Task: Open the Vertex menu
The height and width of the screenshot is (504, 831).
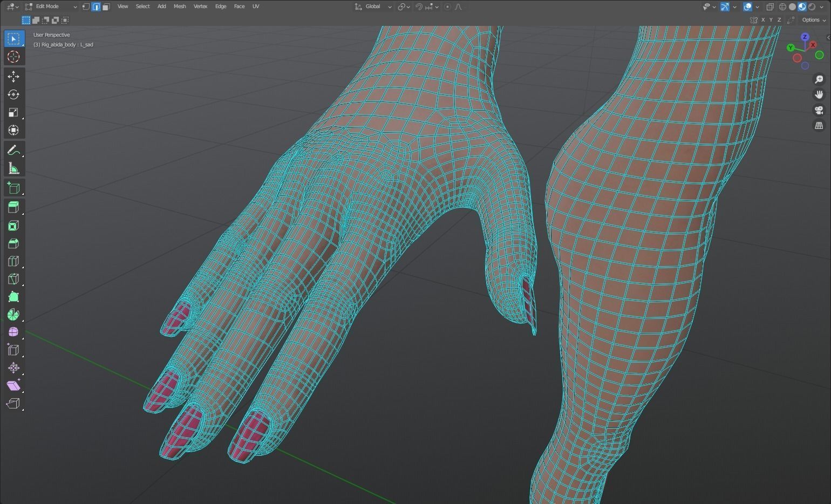Action: point(200,6)
